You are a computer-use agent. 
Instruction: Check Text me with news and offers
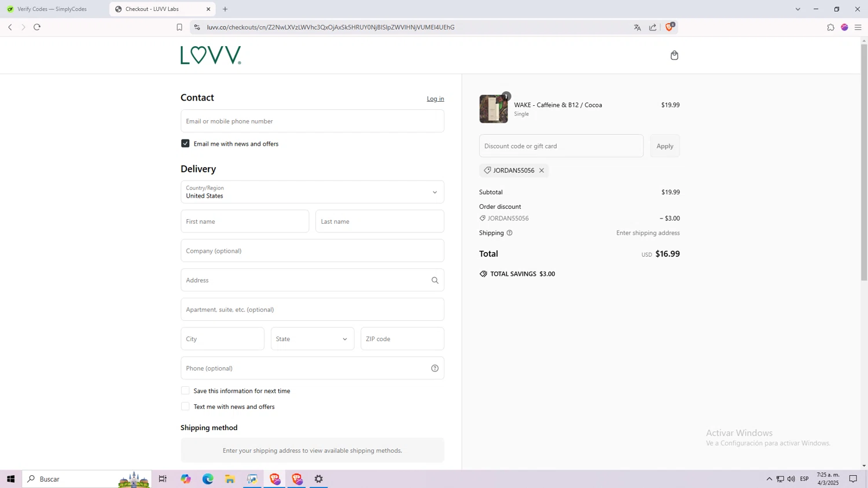click(185, 406)
